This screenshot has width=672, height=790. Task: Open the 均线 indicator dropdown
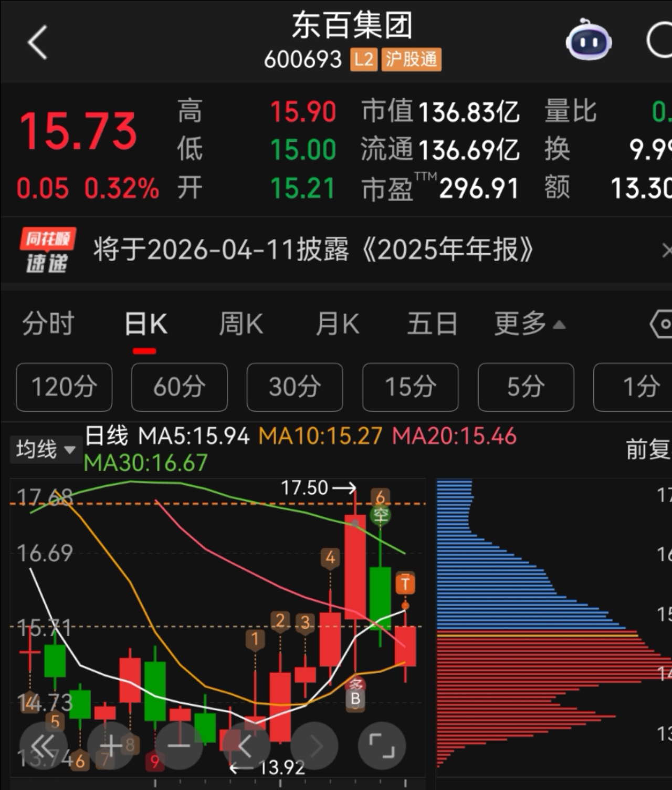click(46, 450)
